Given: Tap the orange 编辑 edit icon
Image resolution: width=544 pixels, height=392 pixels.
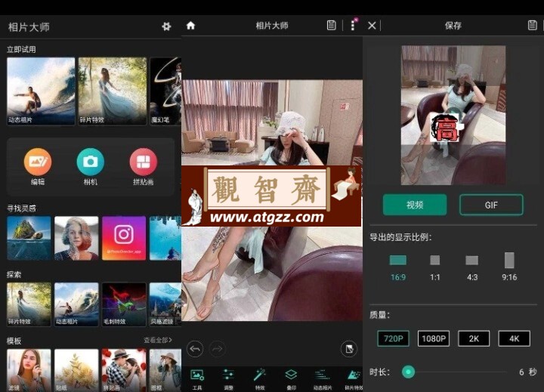Looking at the screenshot, I should 38,162.
